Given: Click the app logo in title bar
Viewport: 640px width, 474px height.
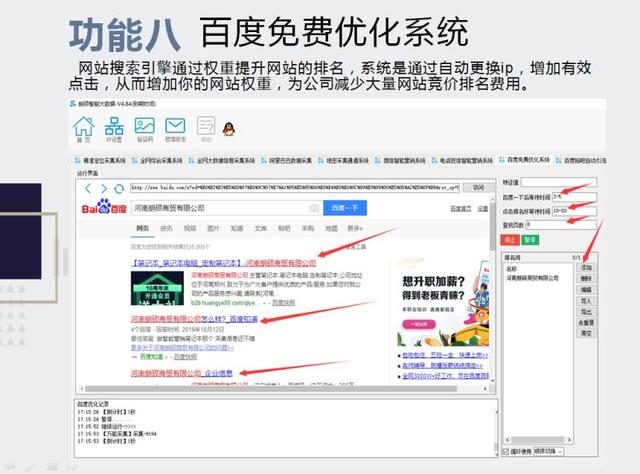Looking at the screenshot, I should point(73,104).
